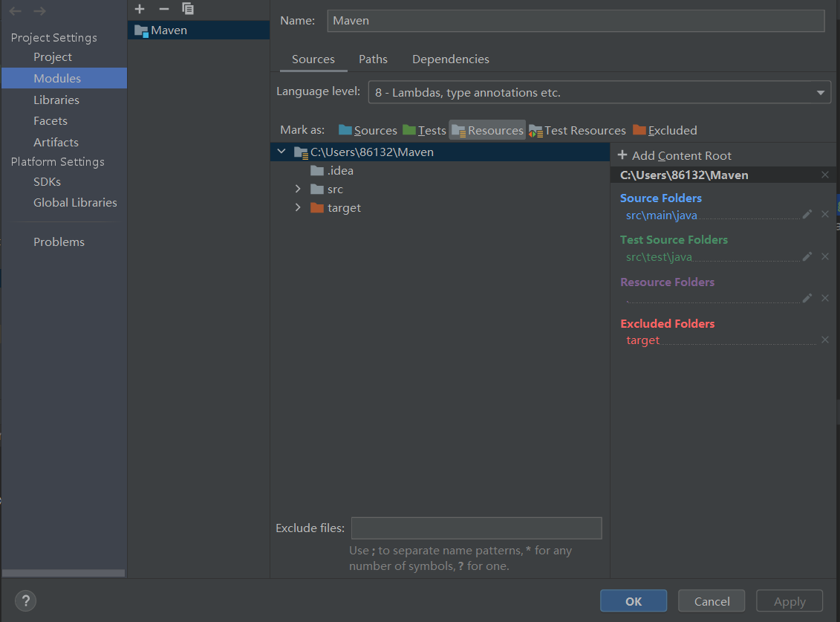Collapse the C:\Users\86132\Maven content root
This screenshot has width=840, height=622.
281,151
